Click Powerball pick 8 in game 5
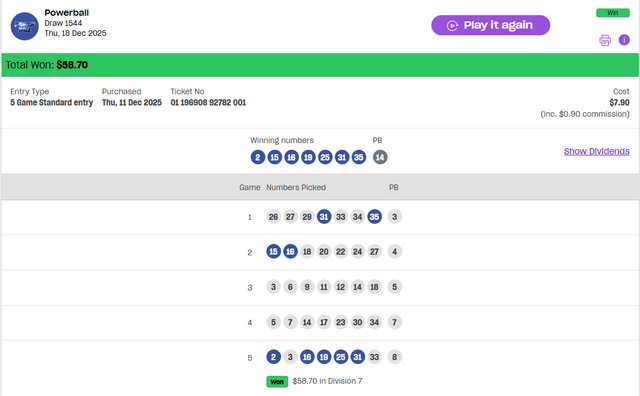The image size is (640, 396). click(x=394, y=357)
